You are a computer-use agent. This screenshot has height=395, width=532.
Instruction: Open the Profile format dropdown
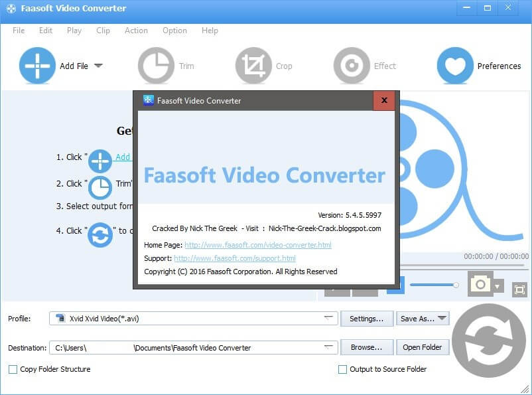328,319
